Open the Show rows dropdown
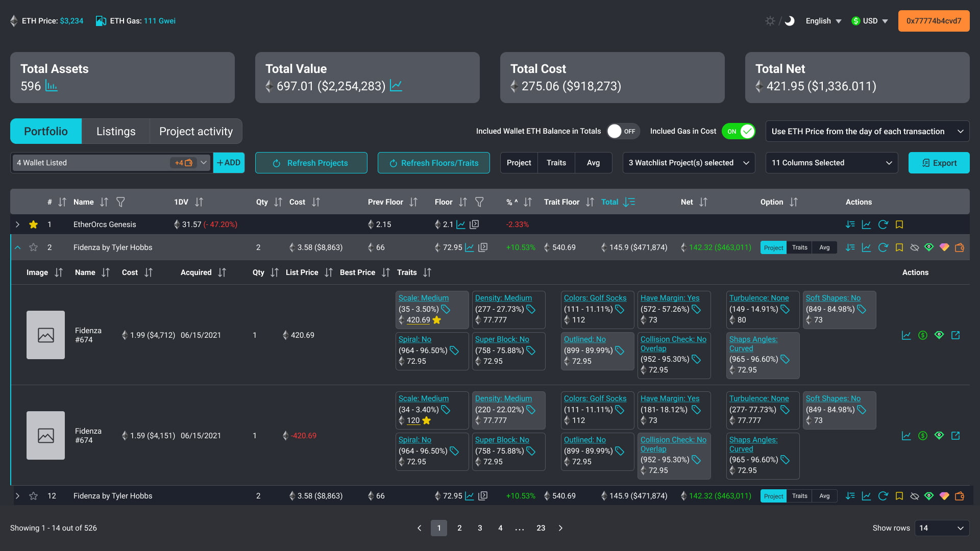The height and width of the screenshot is (551, 980). 942,528
